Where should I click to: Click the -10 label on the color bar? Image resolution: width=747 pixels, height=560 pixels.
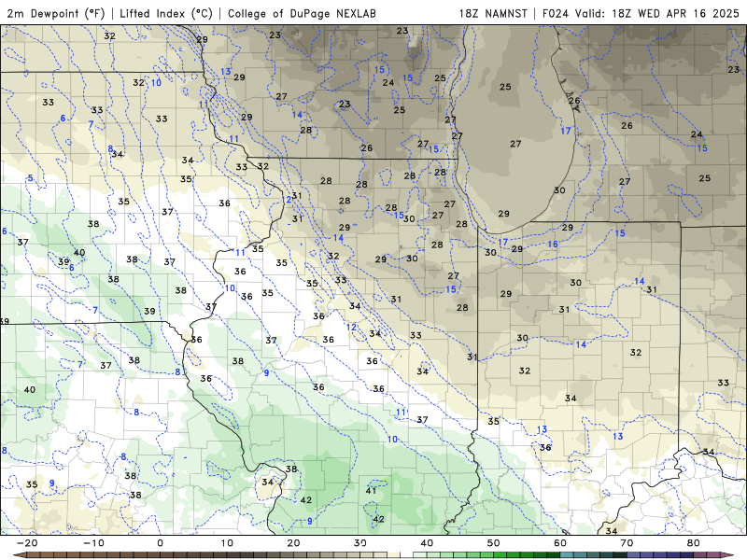pyautogui.click(x=93, y=543)
